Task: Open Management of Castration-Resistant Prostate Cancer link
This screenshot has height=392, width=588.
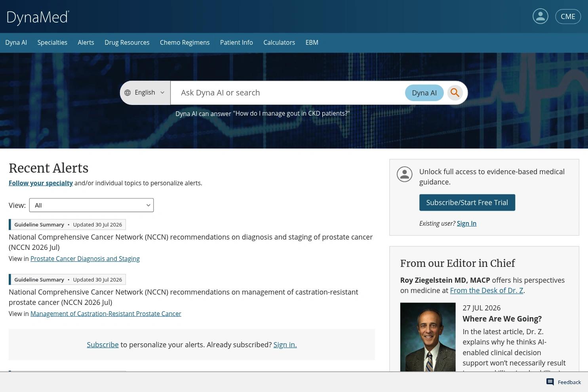Action: 106,314
